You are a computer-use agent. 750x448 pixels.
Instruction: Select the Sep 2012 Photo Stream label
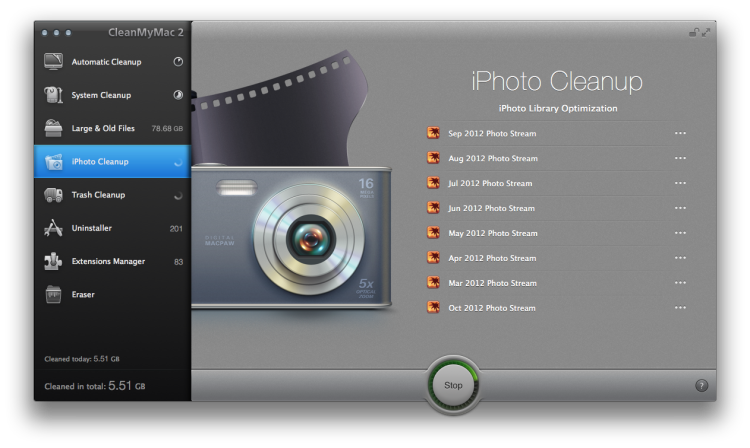pyautogui.click(x=492, y=133)
